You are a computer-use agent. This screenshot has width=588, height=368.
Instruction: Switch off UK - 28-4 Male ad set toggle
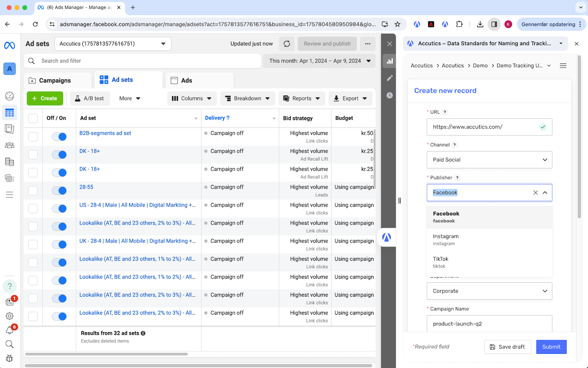click(59, 244)
